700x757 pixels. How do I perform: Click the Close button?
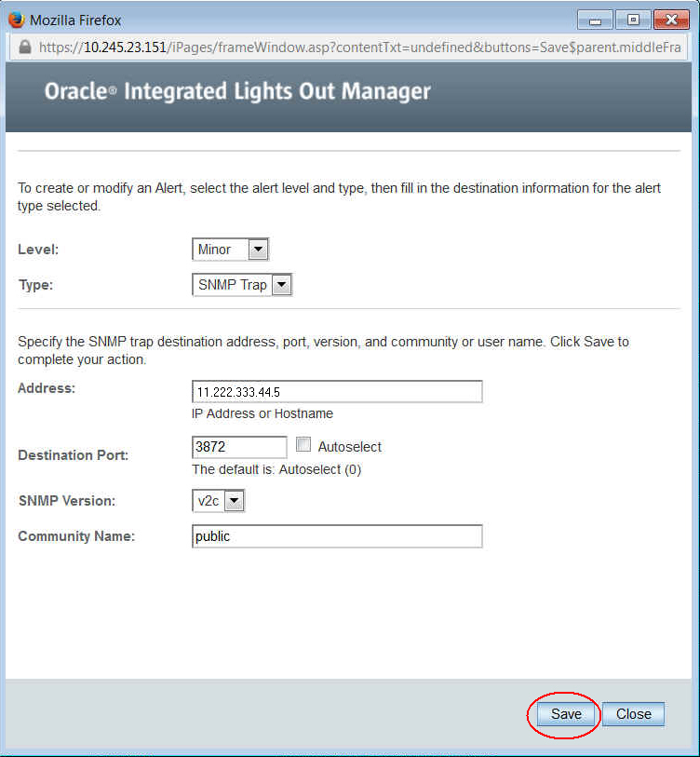[633, 714]
